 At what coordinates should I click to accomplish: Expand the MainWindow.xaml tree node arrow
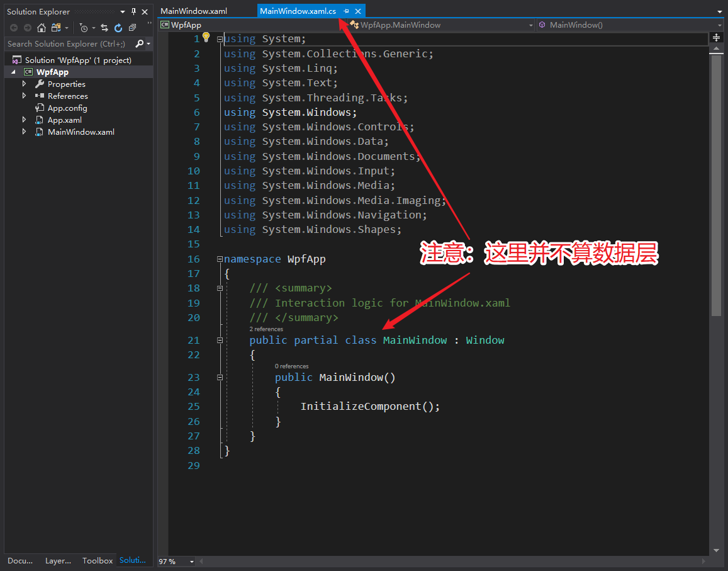point(24,132)
